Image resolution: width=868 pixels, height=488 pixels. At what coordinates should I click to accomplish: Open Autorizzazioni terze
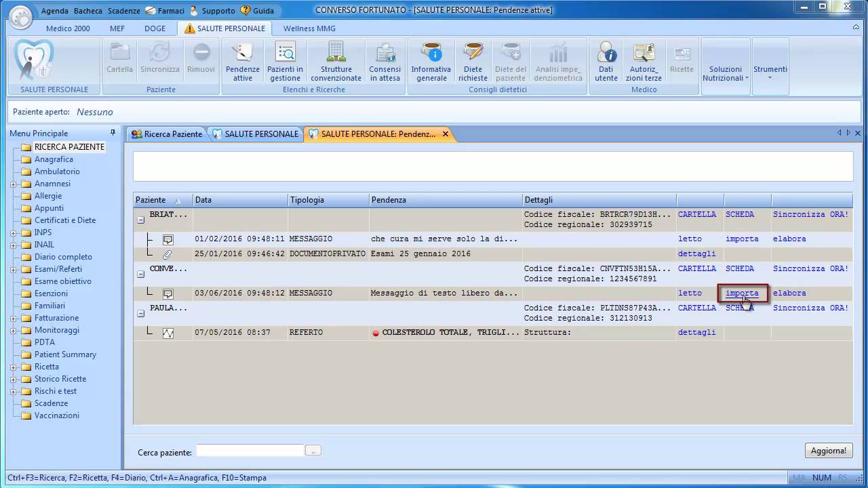pyautogui.click(x=644, y=62)
